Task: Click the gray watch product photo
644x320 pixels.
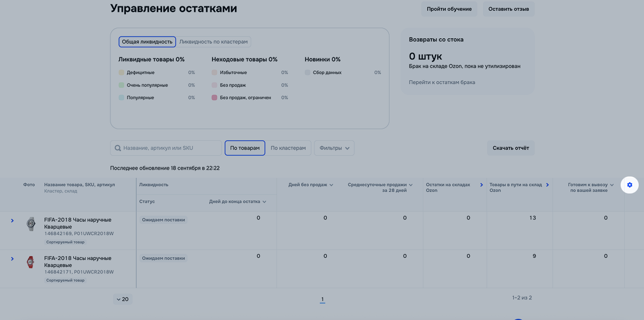Action: [x=31, y=224]
